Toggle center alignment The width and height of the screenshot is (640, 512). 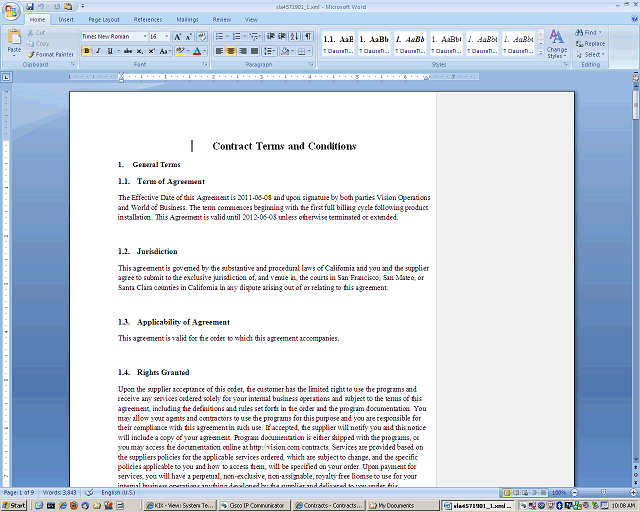[x=231, y=51]
